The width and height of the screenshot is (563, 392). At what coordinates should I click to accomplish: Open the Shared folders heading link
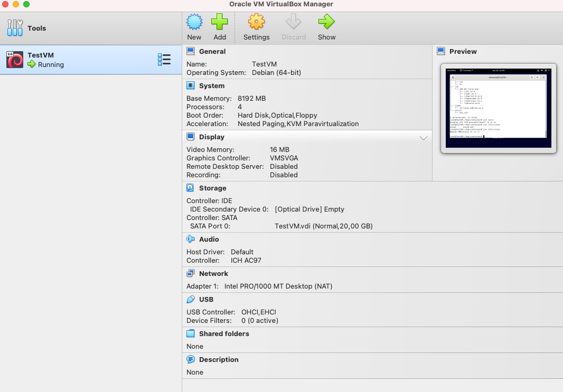click(224, 333)
